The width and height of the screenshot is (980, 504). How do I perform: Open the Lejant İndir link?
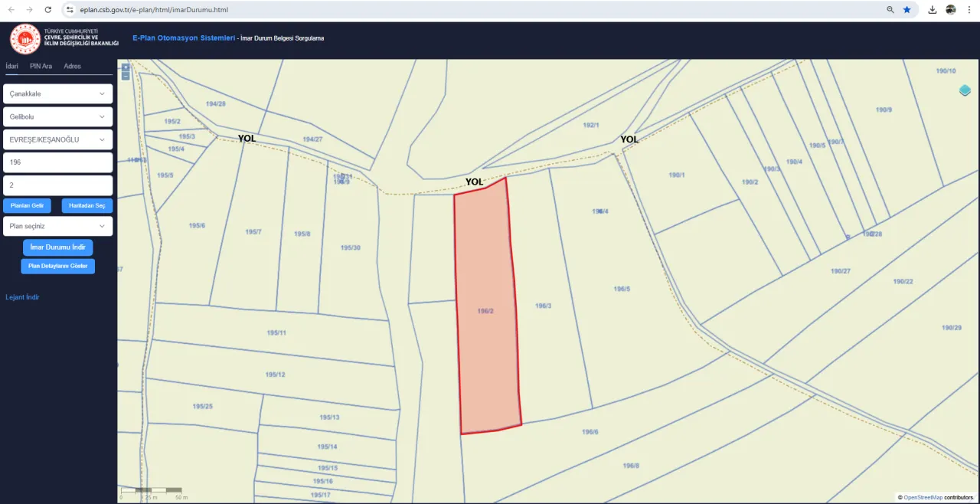coord(22,297)
